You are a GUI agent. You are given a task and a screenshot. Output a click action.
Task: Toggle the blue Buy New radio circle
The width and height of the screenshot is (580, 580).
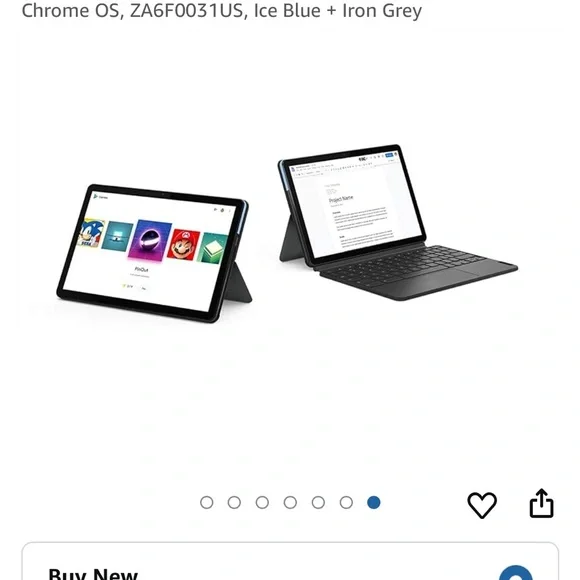pos(516,573)
